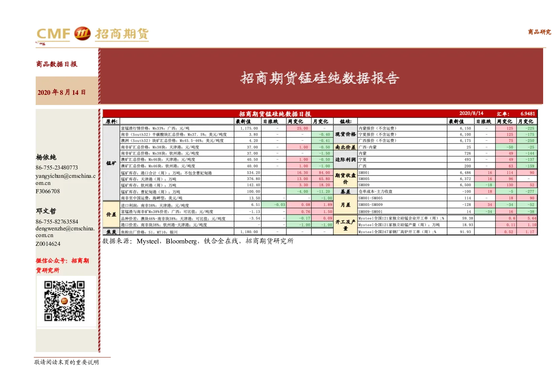555x392 pixels.
Task: Select author name 邓文哲
Action: tap(46, 211)
